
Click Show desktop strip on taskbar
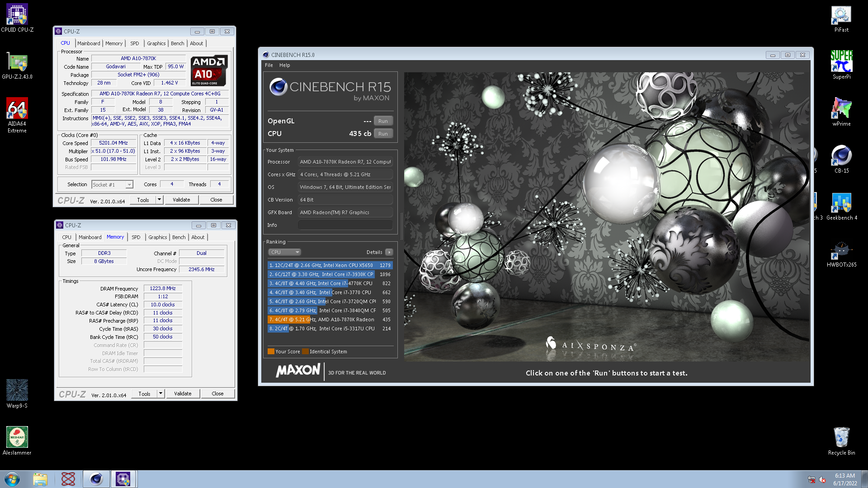pos(864,479)
